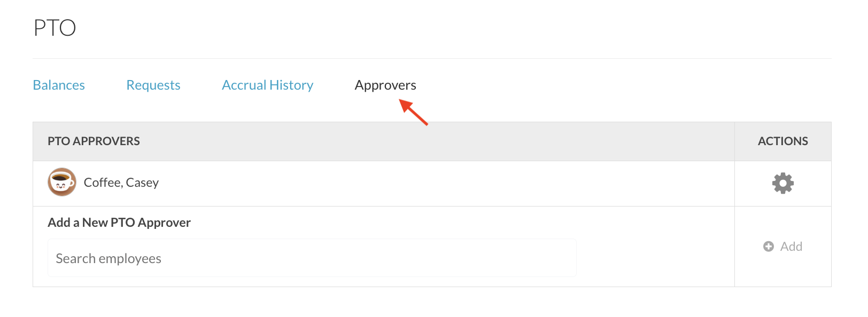The image size is (868, 317).
Task: Click the name Coffee, Casey
Action: coord(121,183)
